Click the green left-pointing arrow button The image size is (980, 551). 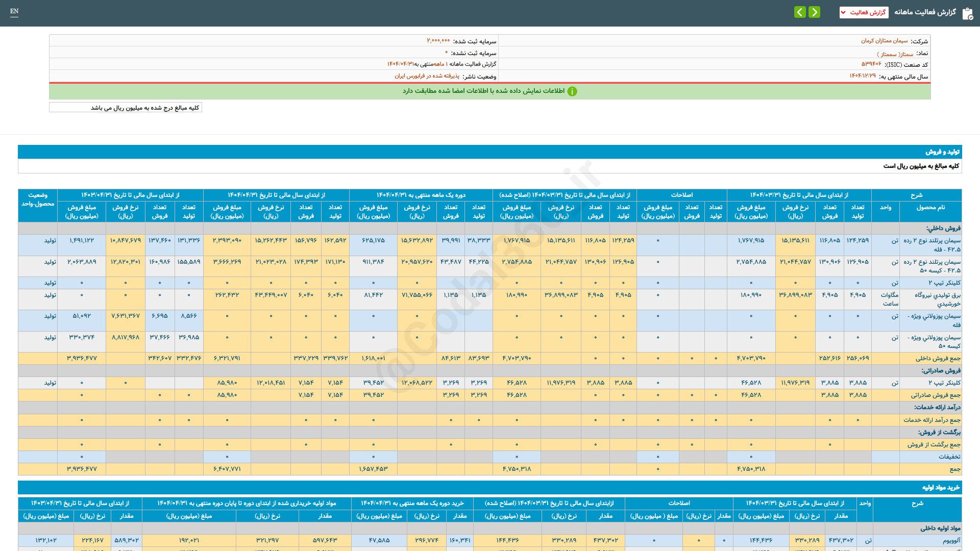800,12
